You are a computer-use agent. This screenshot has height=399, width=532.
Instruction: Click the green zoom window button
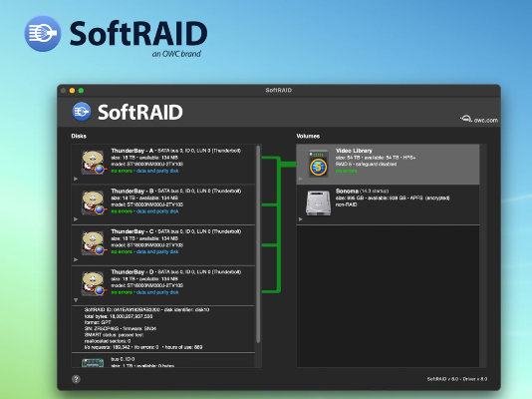pos(81,91)
